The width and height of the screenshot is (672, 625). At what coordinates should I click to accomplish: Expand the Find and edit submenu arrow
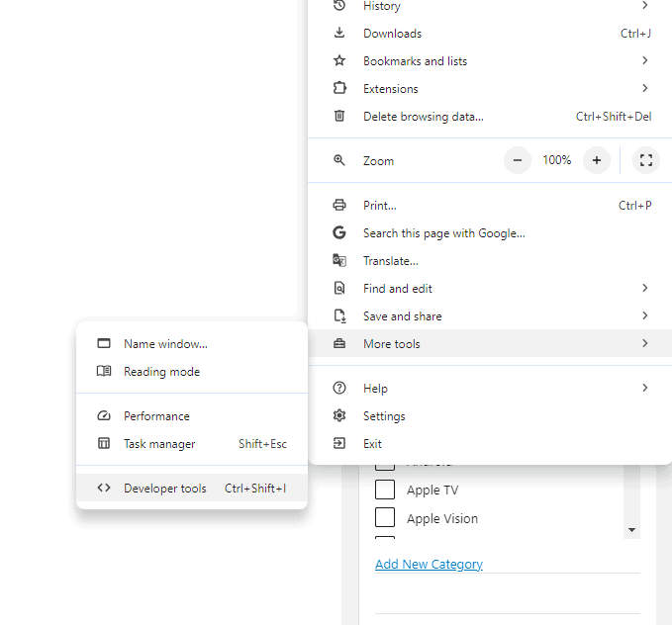644,289
